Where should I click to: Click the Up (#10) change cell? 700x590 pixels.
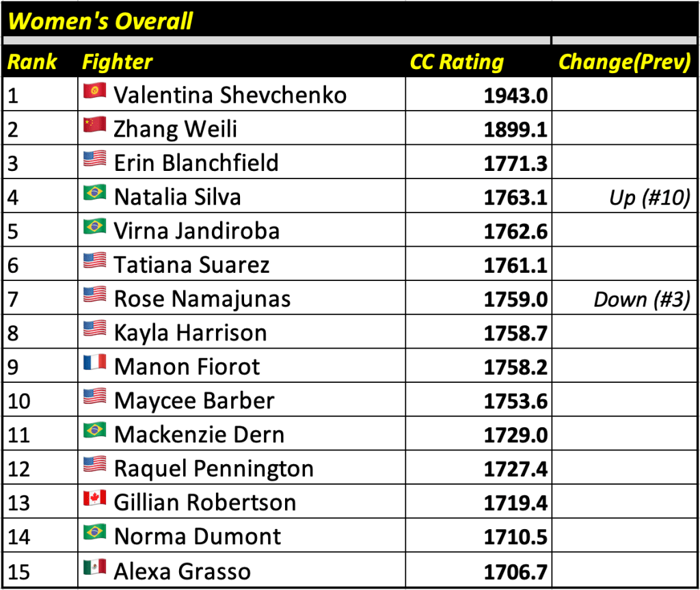click(649, 198)
